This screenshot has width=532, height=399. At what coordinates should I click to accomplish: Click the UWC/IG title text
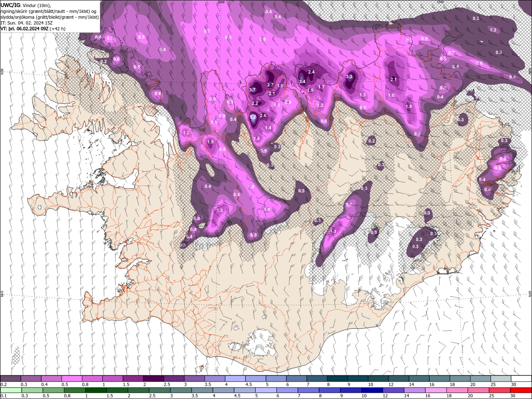tap(10, 5)
